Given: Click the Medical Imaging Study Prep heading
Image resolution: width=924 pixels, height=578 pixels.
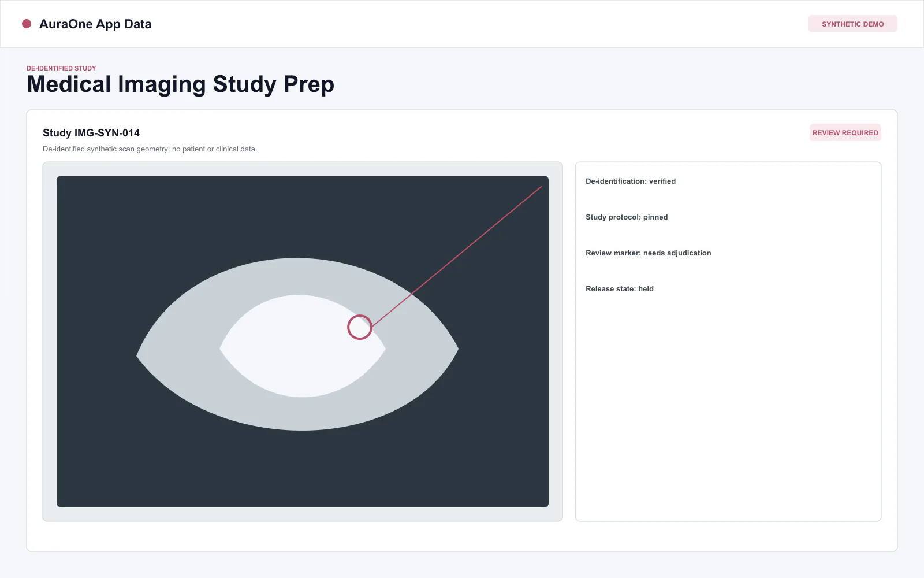Looking at the screenshot, I should [x=181, y=84].
